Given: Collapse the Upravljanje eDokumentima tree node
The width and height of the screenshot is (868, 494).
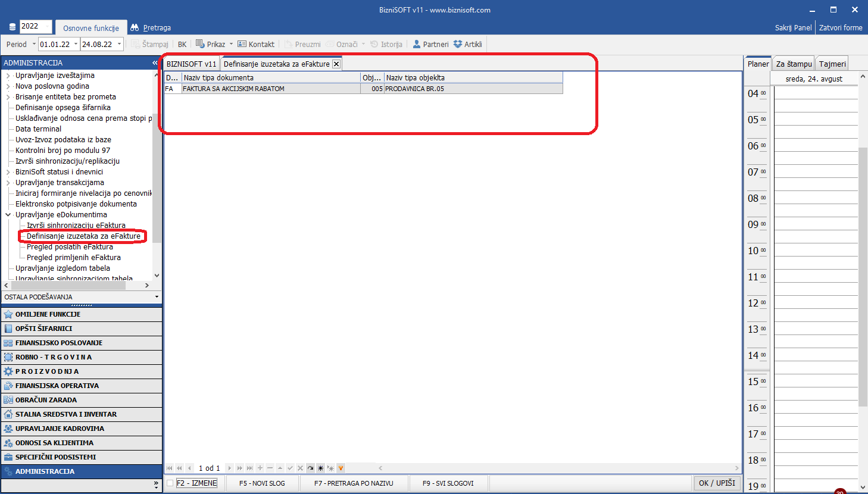Looking at the screenshot, I should pyautogui.click(x=8, y=215).
